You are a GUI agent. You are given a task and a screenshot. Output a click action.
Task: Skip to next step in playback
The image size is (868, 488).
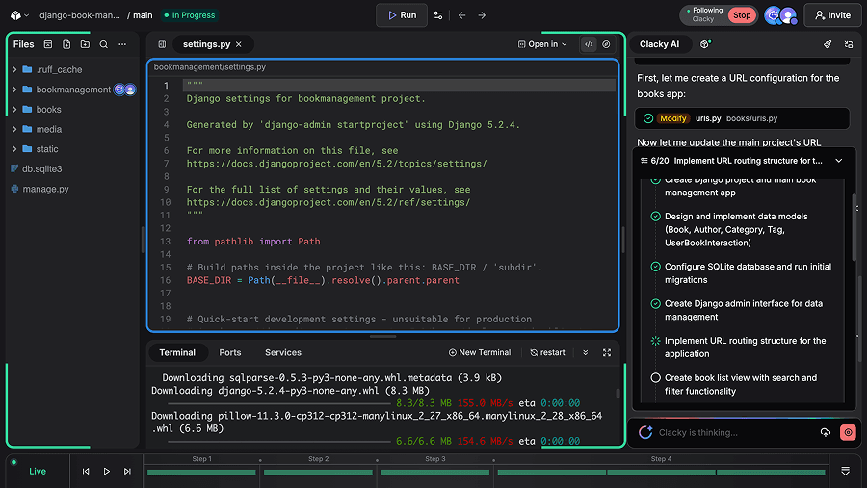point(127,472)
